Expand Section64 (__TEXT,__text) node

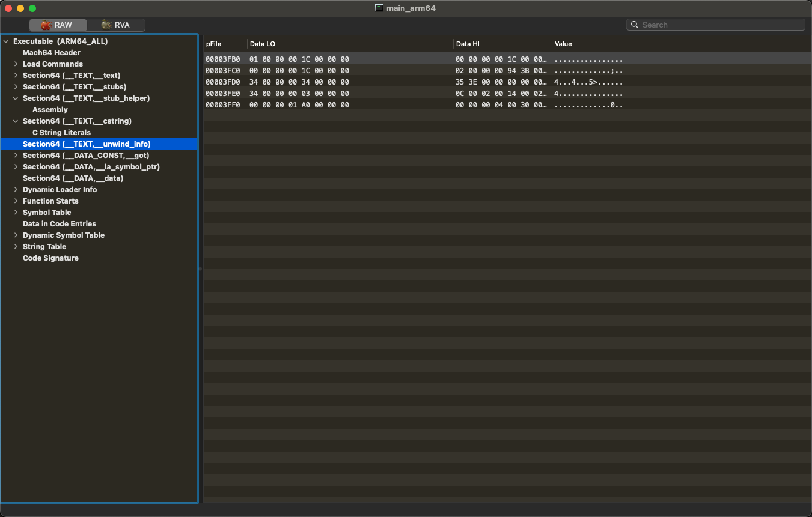(16, 76)
